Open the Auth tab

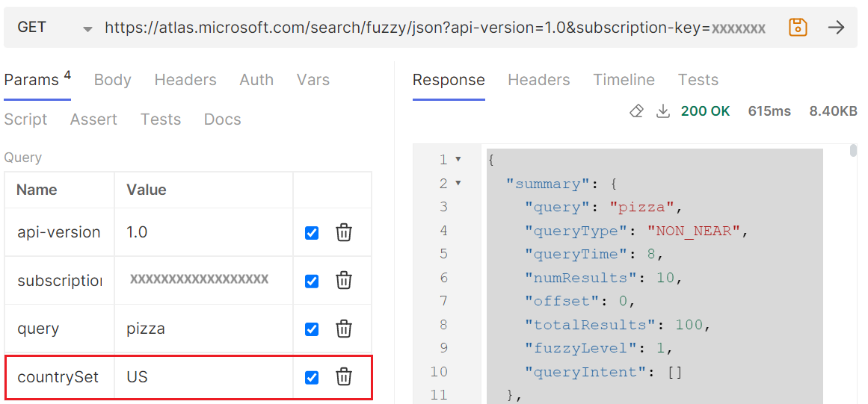(x=256, y=80)
